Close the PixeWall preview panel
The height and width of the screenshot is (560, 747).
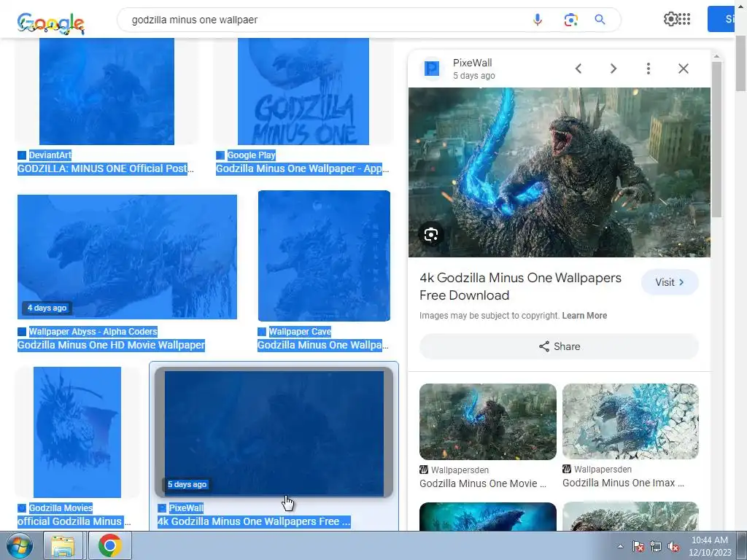point(683,69)
